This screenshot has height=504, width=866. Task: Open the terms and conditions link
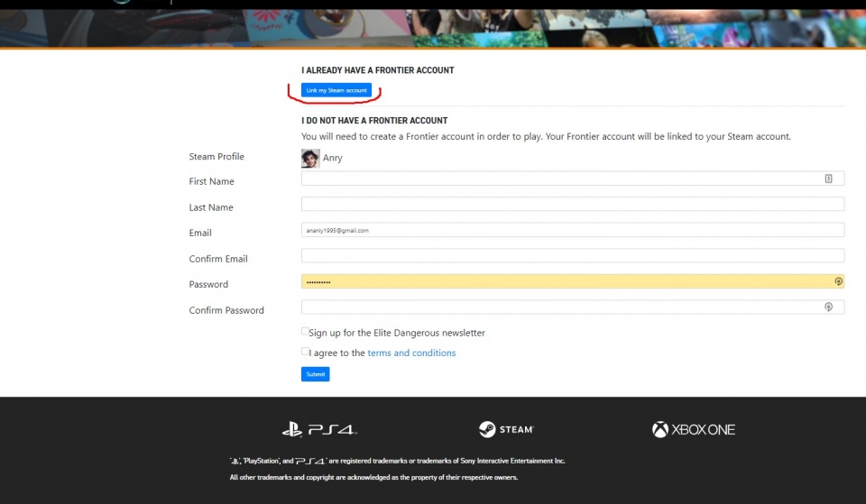point(411,353)
